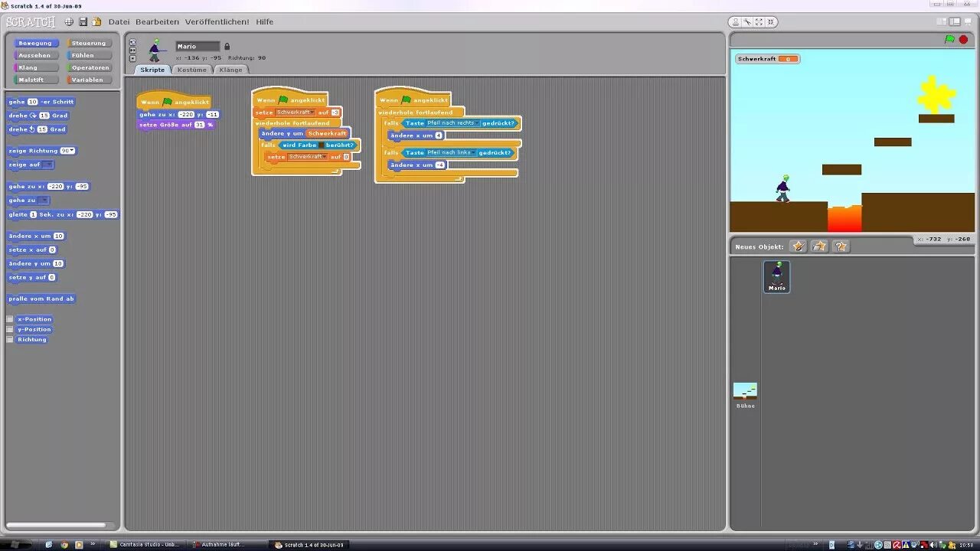Set rotation style to don't rotate
Screen dimensions: 980x551
pyautogui.click(x=132, y=58)
